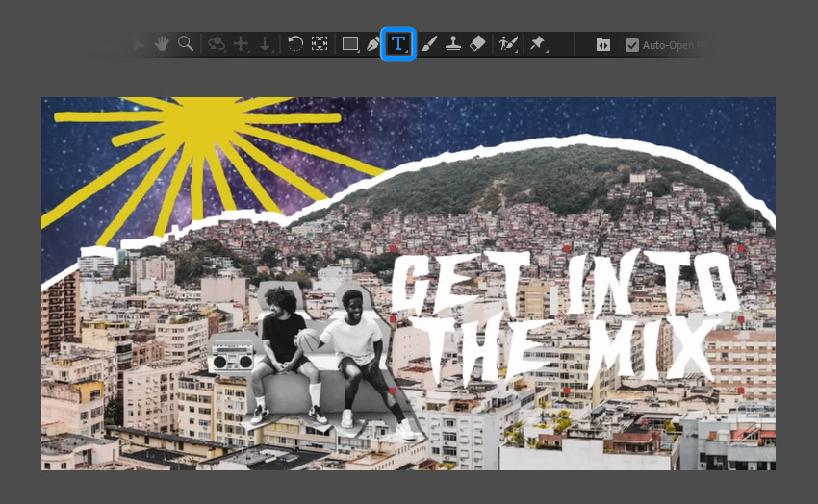
Task: Click the panel toggle icon beside Auto-Open
Action: pyautogui.click(x=603, y=45)
